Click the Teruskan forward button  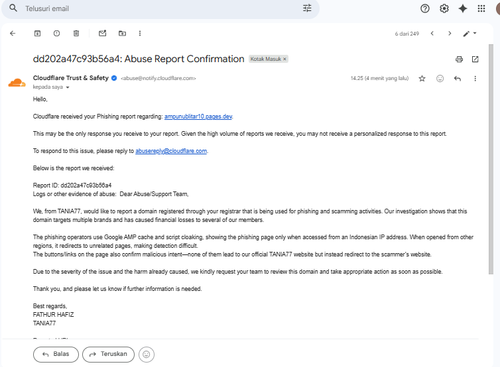pyautogui.click(x=108, y=354)
